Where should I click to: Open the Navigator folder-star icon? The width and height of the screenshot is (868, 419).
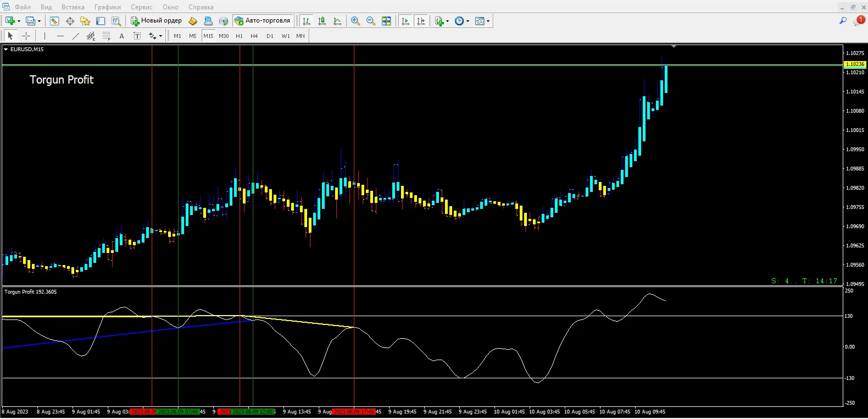click(x=85, y=21)
